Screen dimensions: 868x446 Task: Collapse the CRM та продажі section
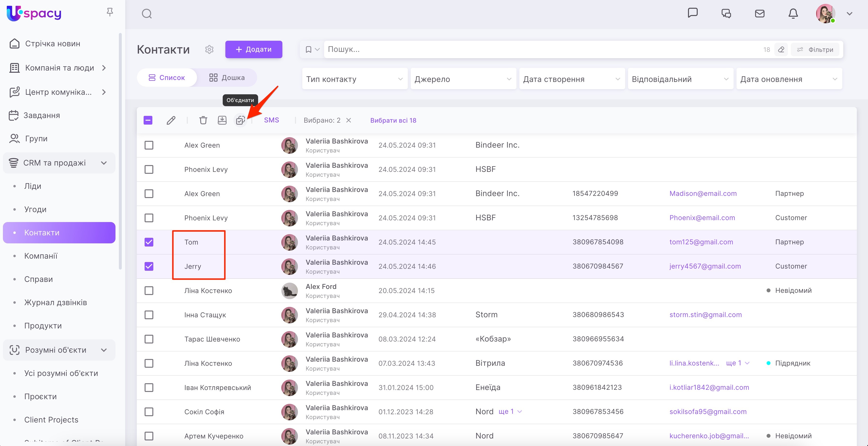[x=104, y=163]
